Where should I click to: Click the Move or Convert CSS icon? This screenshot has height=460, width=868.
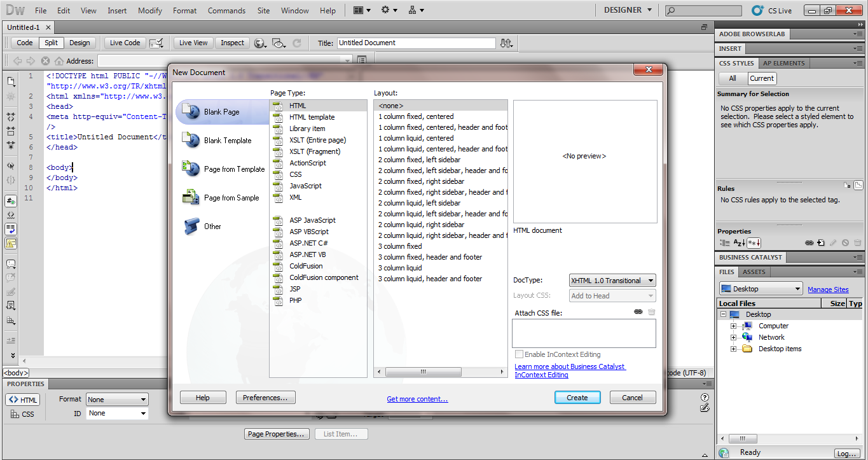tap(11, 320)
